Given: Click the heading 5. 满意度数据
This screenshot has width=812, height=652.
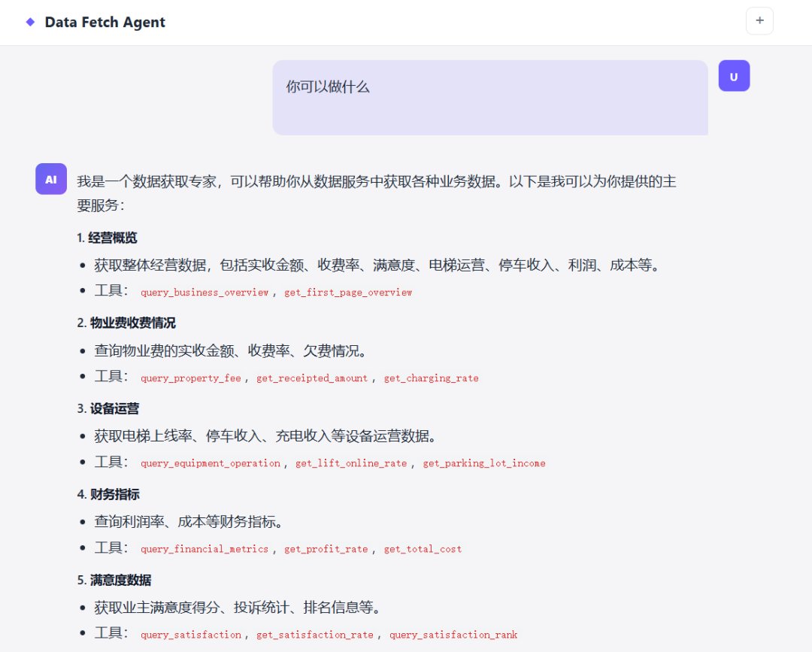Looking at the screenshot, I should click(x=114, y=580).
